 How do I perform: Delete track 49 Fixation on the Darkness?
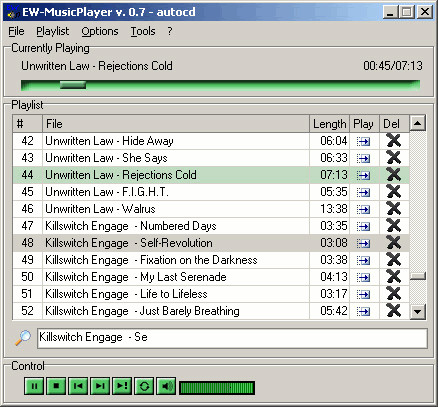click(x=394, y=259)
